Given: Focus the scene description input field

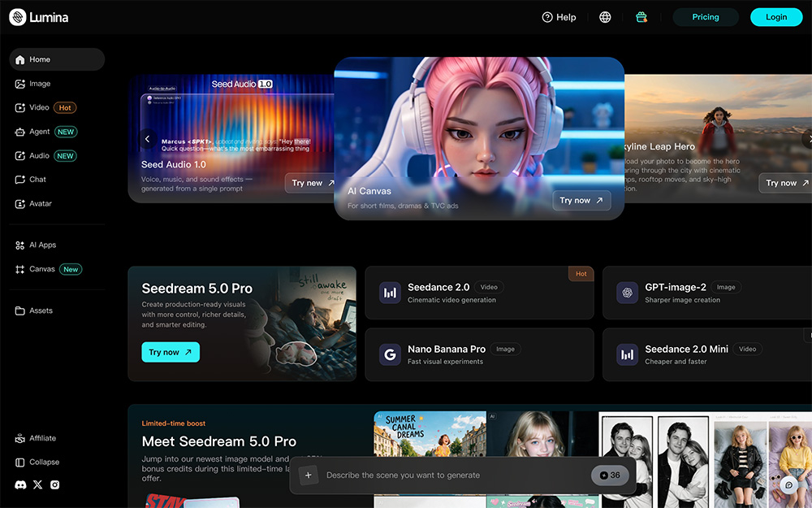Looking at the screenshot, I should (x=453, y=475).
